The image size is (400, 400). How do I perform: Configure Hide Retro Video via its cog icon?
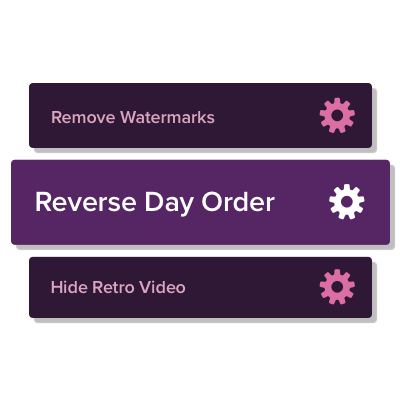click(337, 287)
